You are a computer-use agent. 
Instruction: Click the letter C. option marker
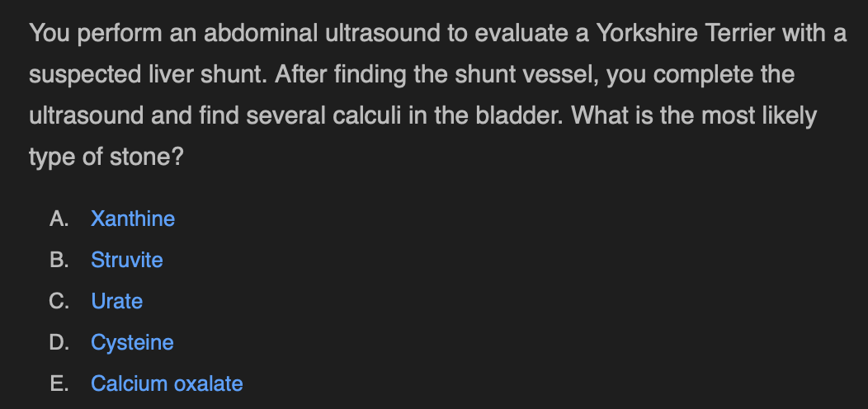point(59,301)
